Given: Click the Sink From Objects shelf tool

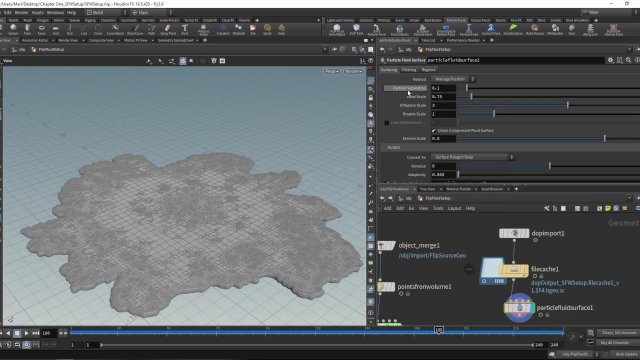Looking at the screenshot, I should click(400, 29).
